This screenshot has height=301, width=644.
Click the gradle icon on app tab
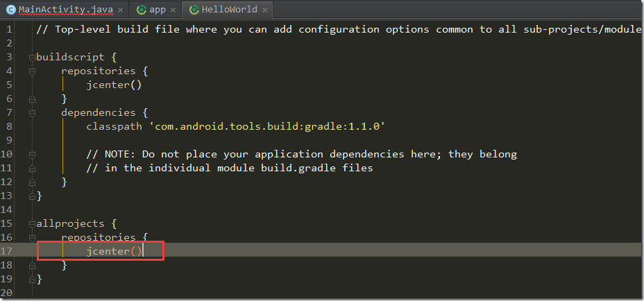pyautogui.click(x=142, y=10)
